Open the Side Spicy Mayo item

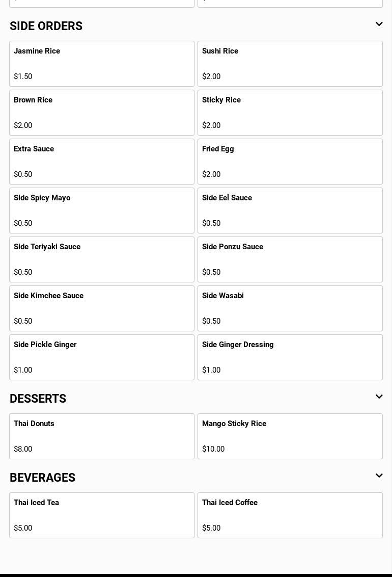(102, 211)
